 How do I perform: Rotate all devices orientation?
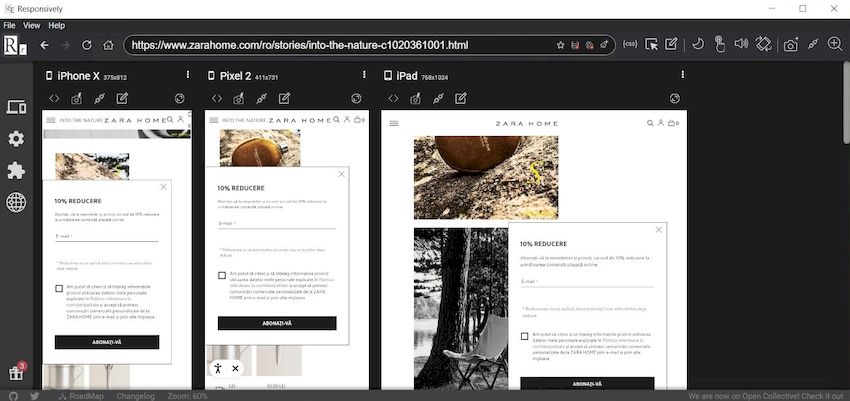pyautogui.click(x=763, y=44)
